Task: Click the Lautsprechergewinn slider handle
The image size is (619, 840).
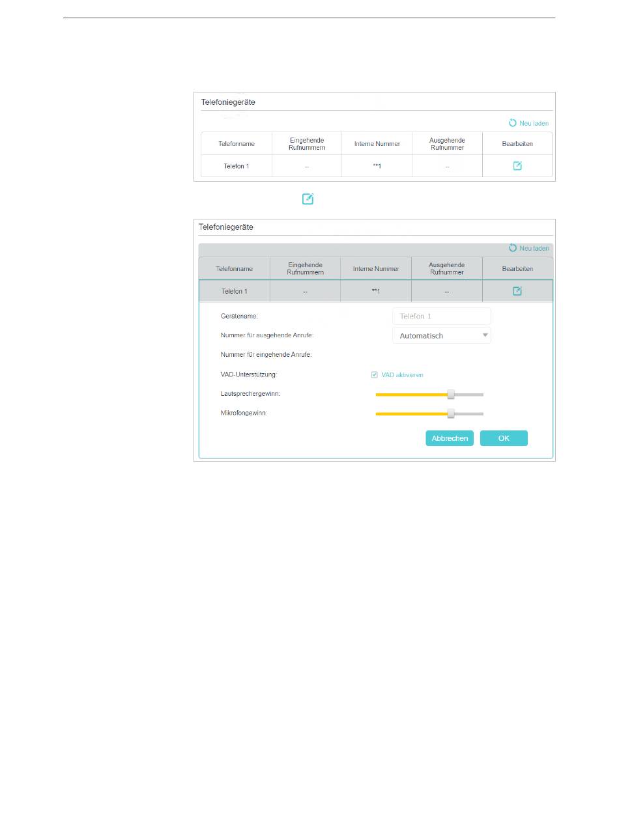Action: 451,394
